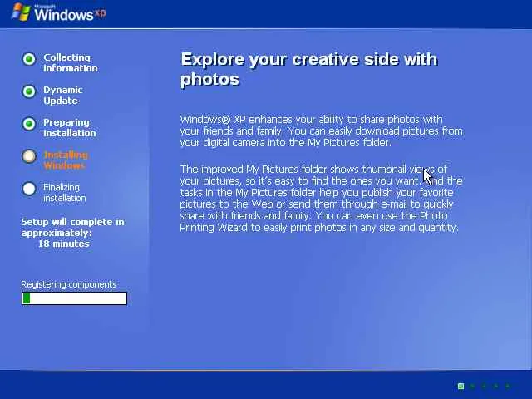This screenshot has height=399, width=532.
Task: Click the 'Dynamic Update' step text
Action: [x=63, y=96]
